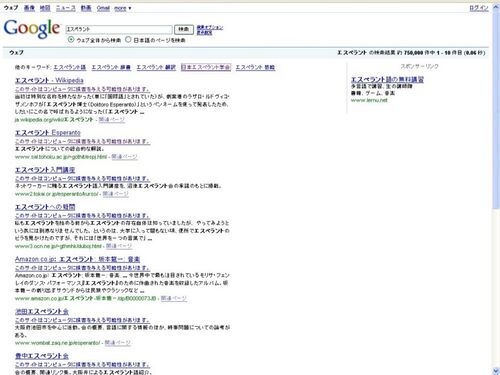Open the 動画 tab in the top navigation
Viewport: 500px width, 375px height.
point(86,8)
